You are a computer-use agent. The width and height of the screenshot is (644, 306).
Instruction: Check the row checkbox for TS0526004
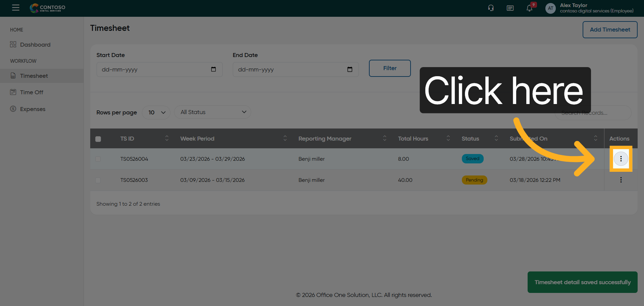pyautogui.click(x=98, y=159)
